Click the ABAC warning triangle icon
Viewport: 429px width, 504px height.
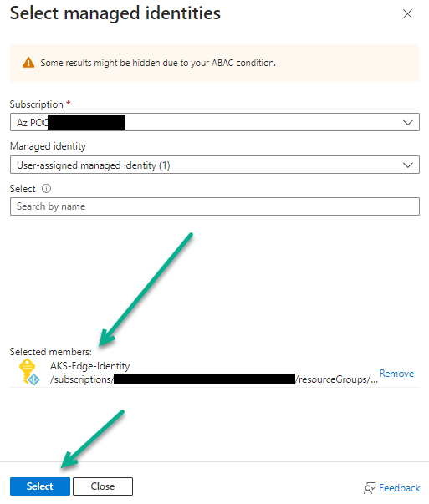(x=28, y=63)
